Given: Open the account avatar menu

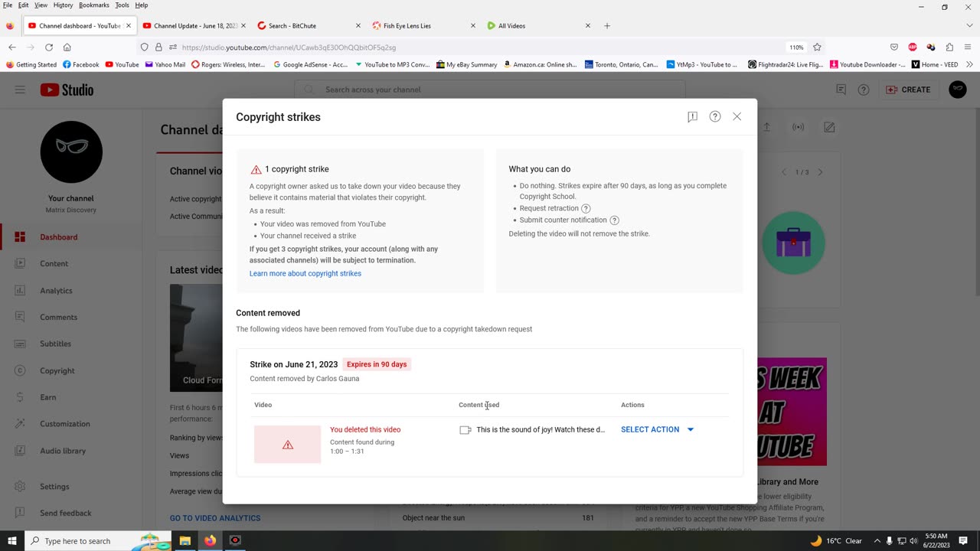Looking at the screenshot, I should coord(957,90).
